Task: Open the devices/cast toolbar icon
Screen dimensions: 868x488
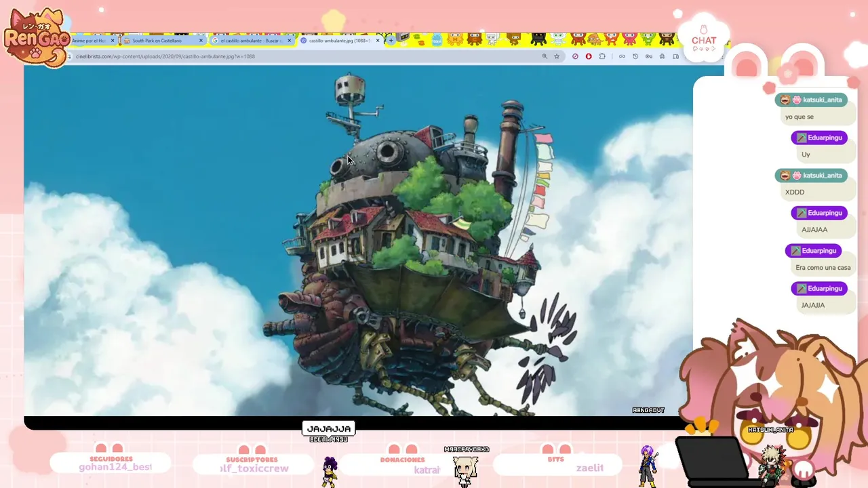Action: (675, 56)
